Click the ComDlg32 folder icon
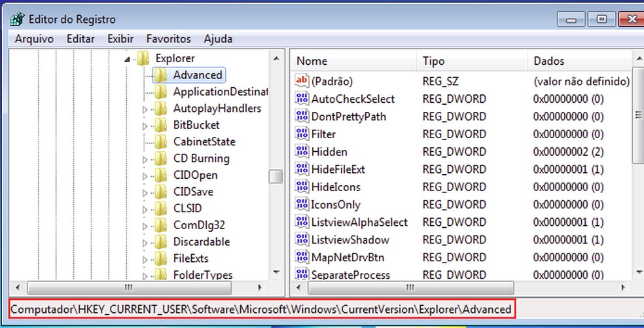The image size is (644, 328). 160,225
